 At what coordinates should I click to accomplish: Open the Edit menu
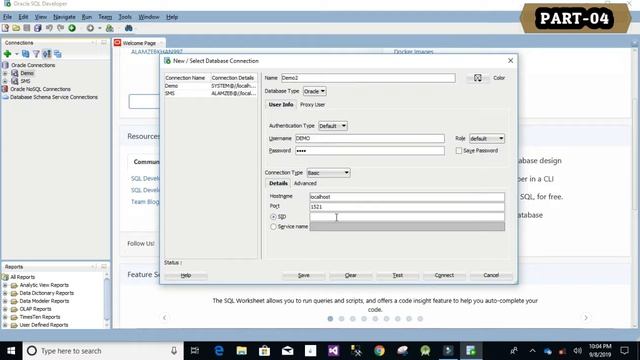(x=23, y=17)
